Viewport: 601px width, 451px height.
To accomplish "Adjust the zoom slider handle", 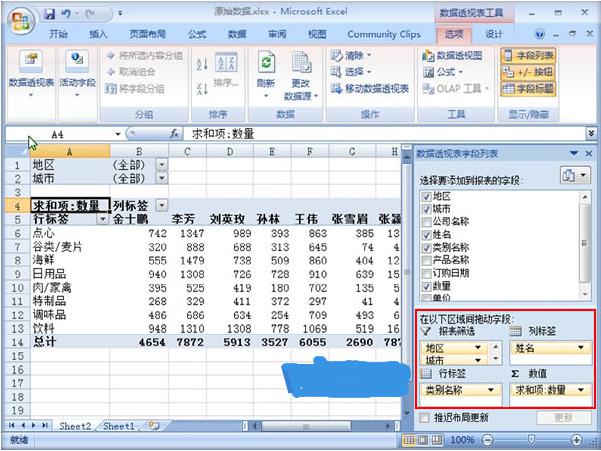I will click(532, 440).
